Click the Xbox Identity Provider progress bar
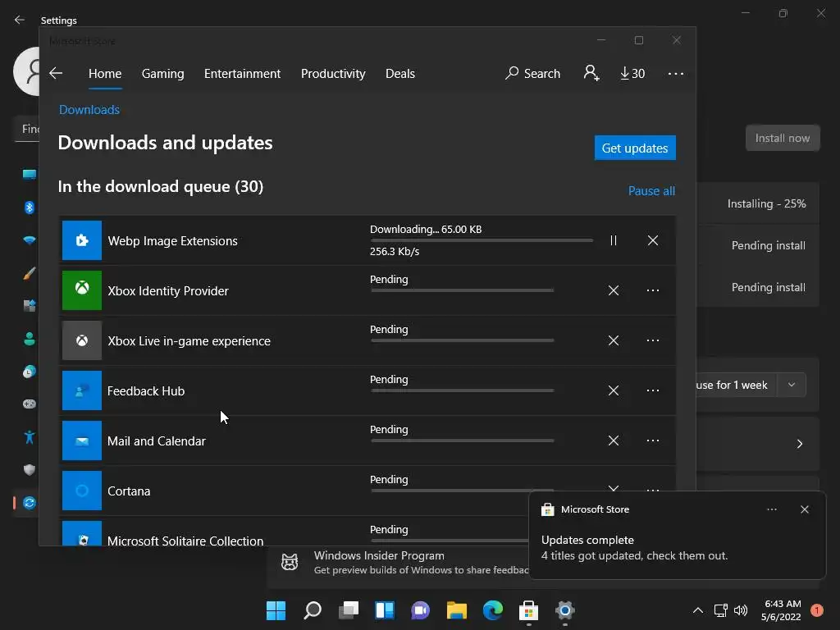The width and height of the screenshot is (840, 630). click(463, 290)
